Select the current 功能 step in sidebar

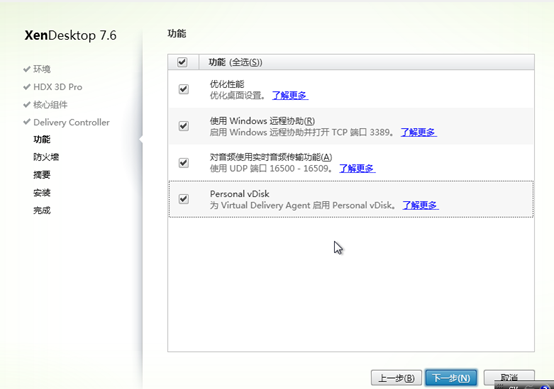tap(42, 139)
